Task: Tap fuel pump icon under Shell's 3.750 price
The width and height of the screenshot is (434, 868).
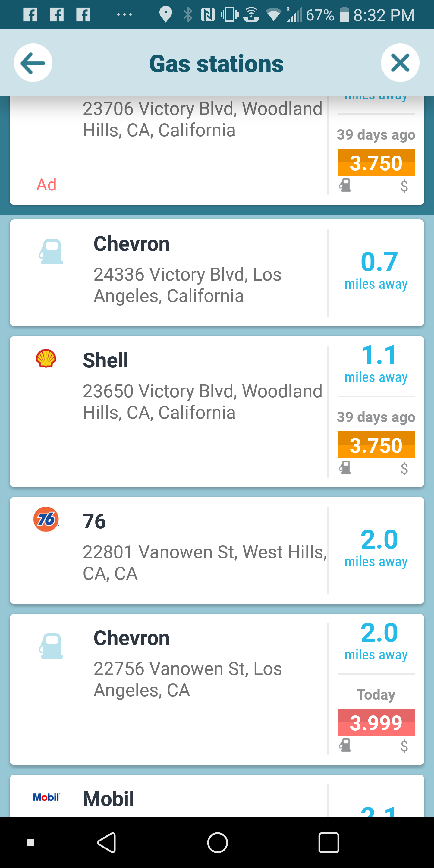Action: [x=345, y=468]
